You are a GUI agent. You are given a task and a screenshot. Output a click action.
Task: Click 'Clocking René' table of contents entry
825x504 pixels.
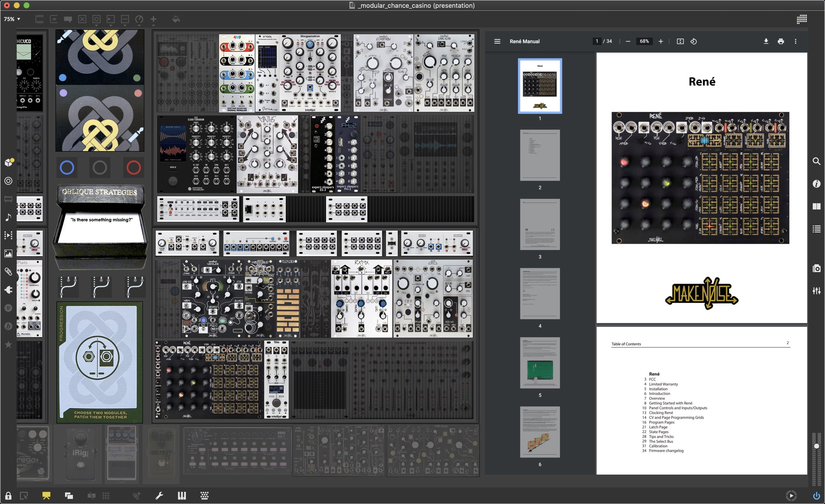pyautogui.click(x=661, y=413)
